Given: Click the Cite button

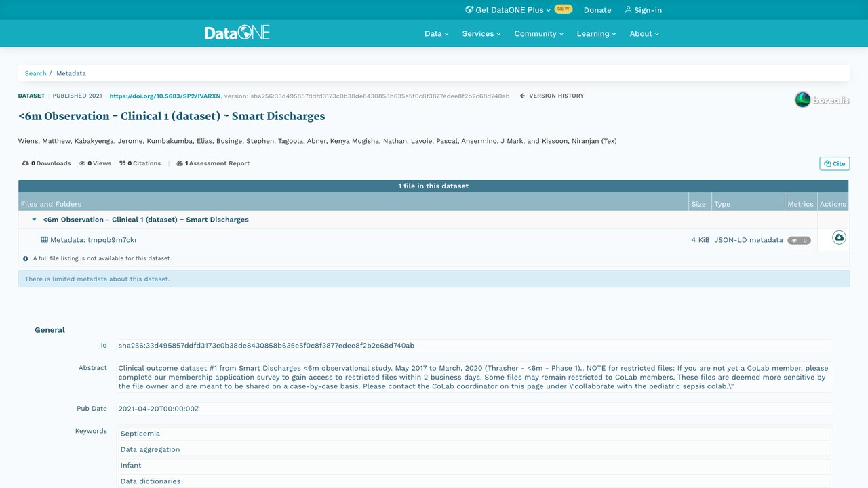Looking at the screenshot, I should pyautogui.click(x=835, y=163).
